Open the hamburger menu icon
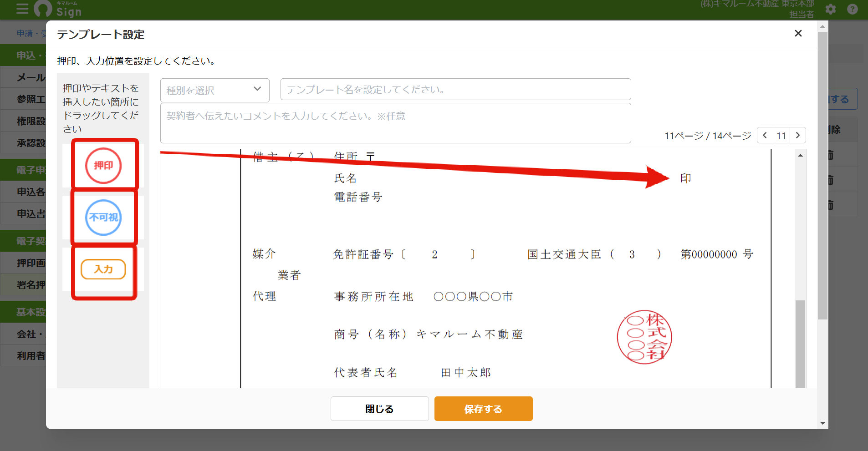The width and height of the screenshot is (868, 451). click(x=22, y=9)
